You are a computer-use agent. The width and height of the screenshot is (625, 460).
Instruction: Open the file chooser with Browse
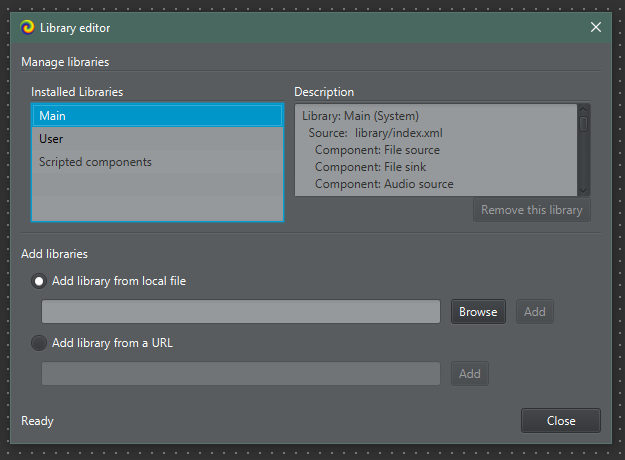point(478,312)
